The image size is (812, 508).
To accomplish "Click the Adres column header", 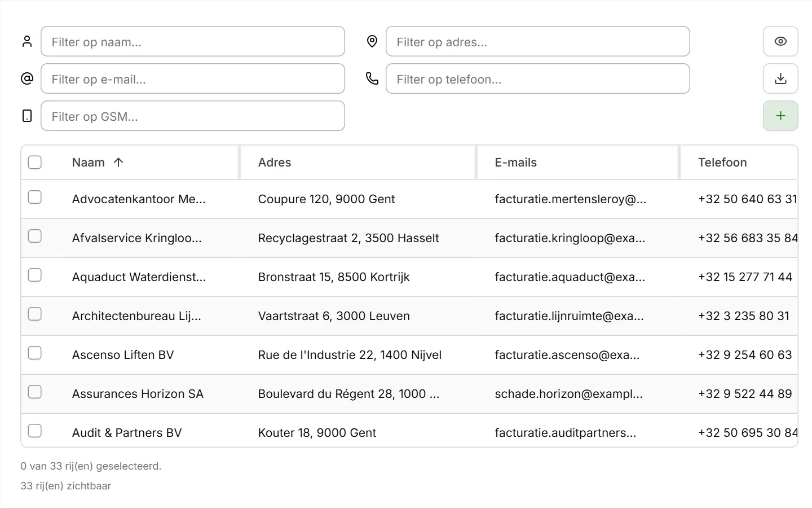I will point(275,163).
